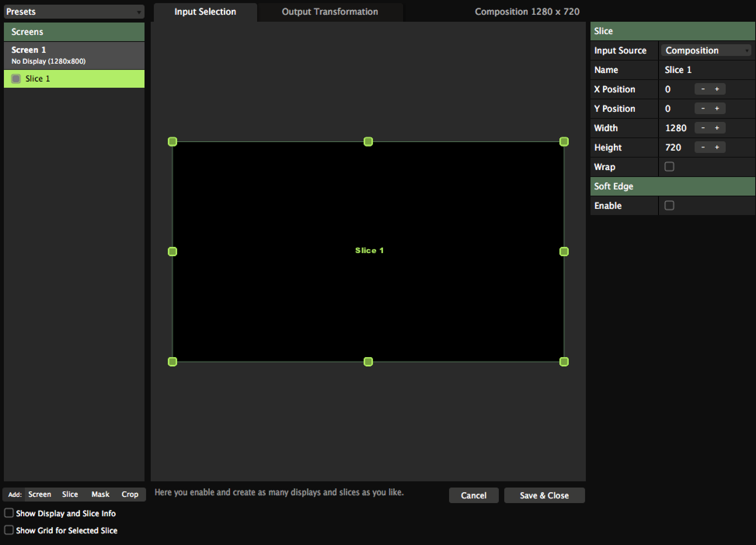Check Show Display and Slice Info
The width and height of the screenshot is (756, 545).
[x=9, y=513]
